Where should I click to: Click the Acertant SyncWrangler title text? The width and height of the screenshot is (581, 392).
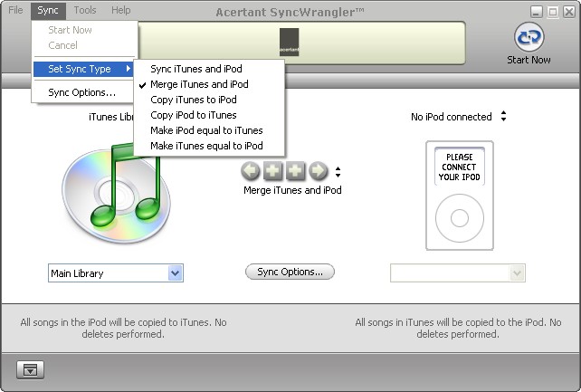290,13
